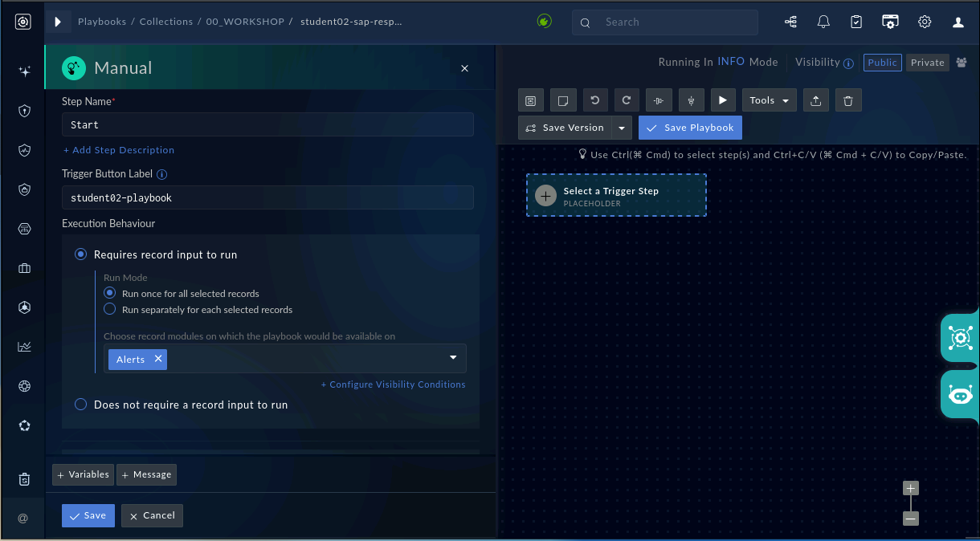Zoom in canvas with the plus control
The image size is (980, 541).
tap(910, 488)
